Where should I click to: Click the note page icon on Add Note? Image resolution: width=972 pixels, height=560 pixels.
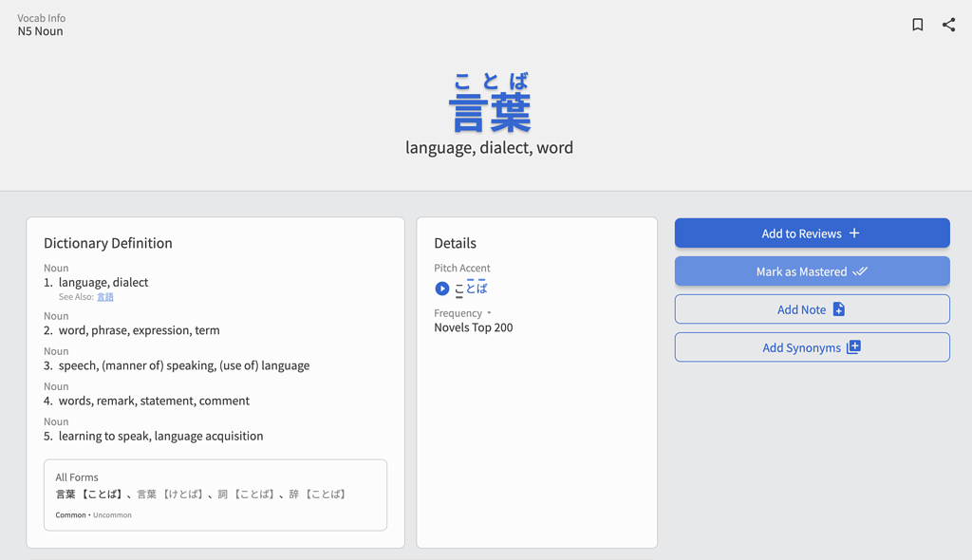click(839, 308)
